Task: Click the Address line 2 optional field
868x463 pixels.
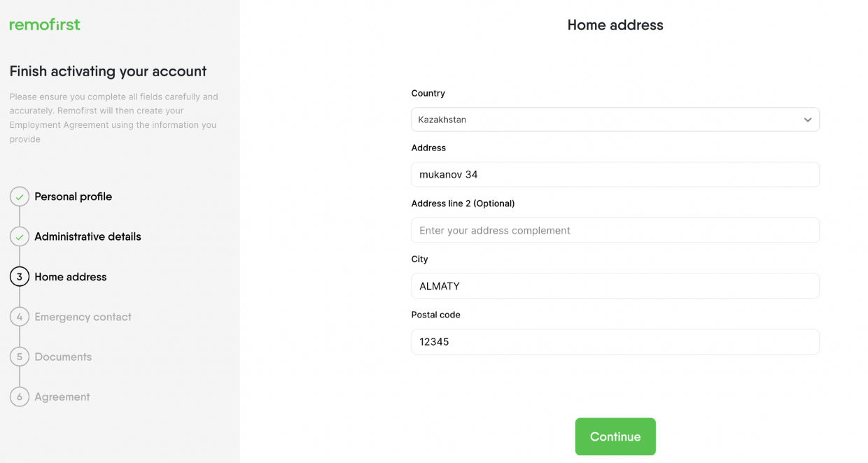Action: pyautogui.click(x=615, y=230)
